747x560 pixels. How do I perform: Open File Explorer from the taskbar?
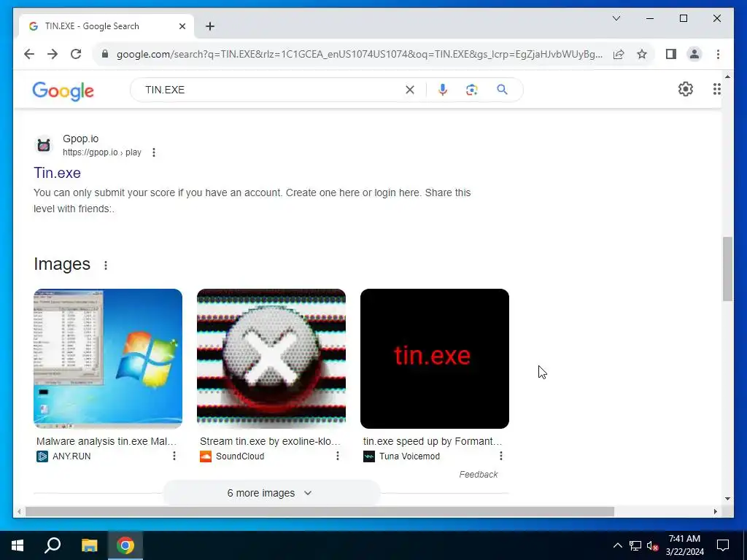(89, 545)
